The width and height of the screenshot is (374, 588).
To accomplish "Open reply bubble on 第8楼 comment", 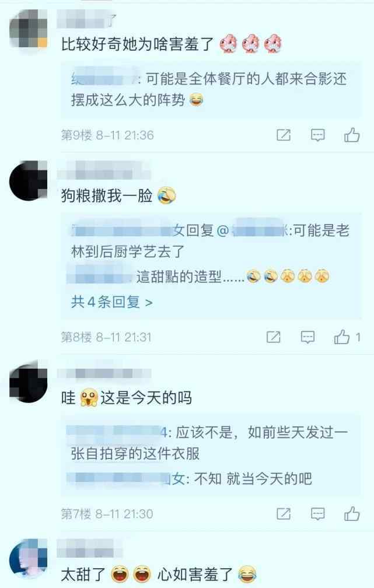I will coord(307,337).
